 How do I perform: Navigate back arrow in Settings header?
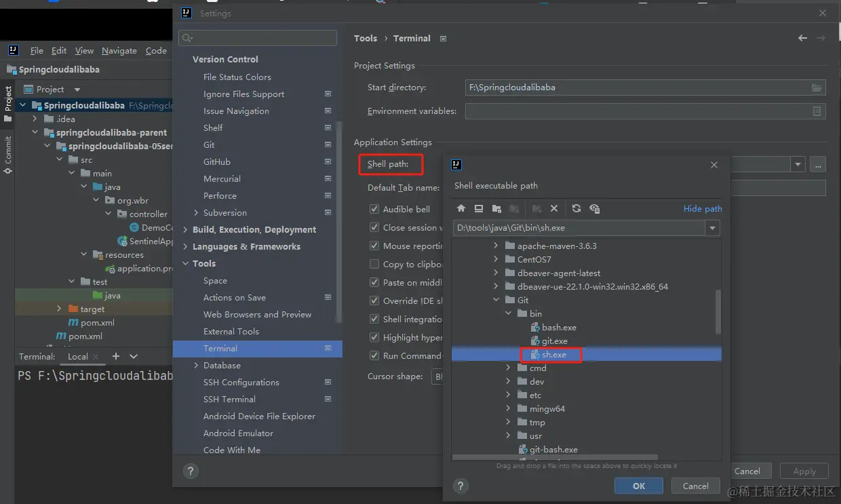tap(803, 39)
